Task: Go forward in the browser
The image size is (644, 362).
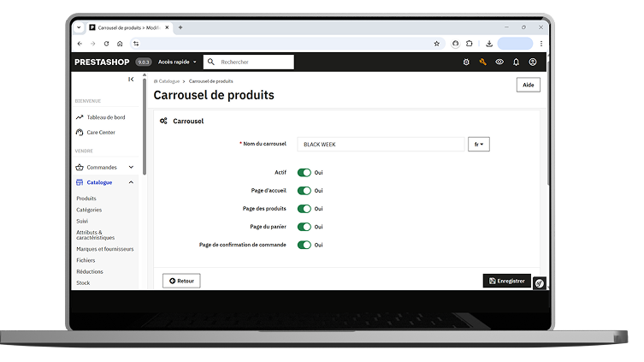Action: (93, 44)
